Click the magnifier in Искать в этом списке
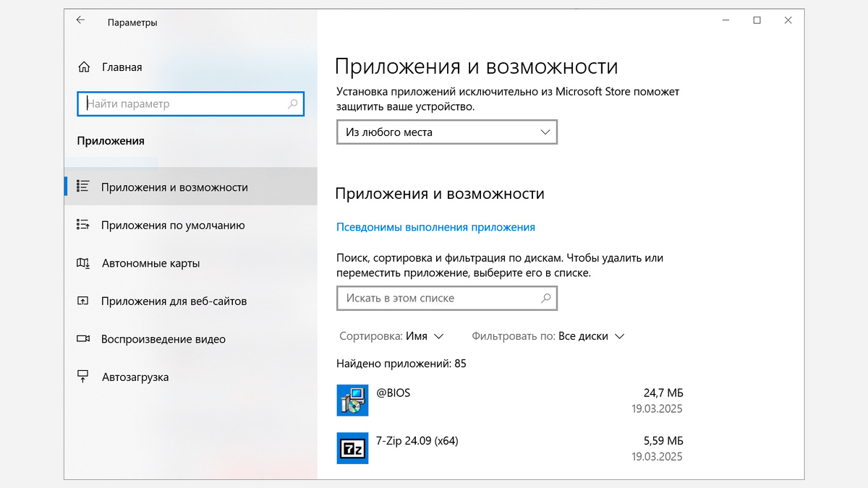This screenshot has height=488, width=868. 546,298
